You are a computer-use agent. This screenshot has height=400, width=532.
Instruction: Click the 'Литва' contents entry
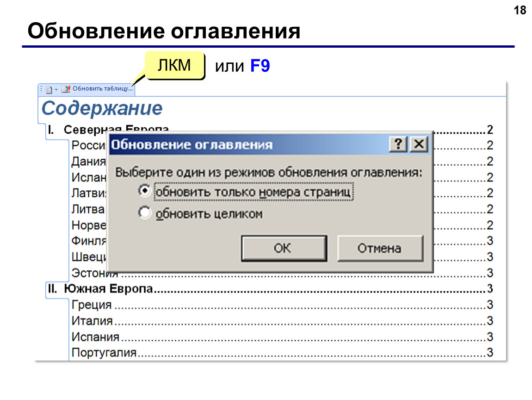[88, 209]
